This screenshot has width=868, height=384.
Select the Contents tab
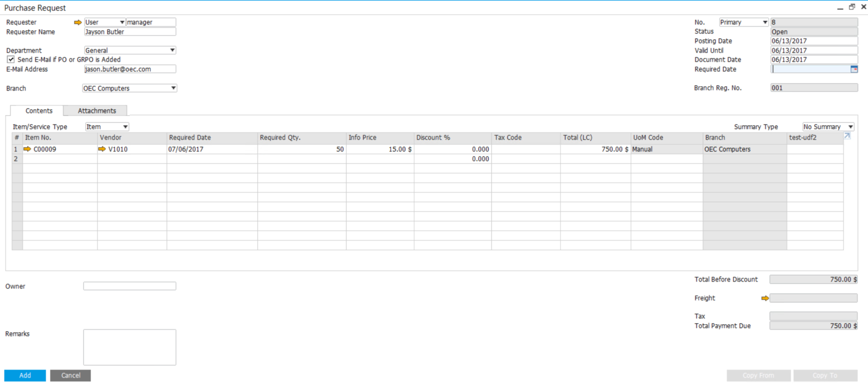click(39, 111)
